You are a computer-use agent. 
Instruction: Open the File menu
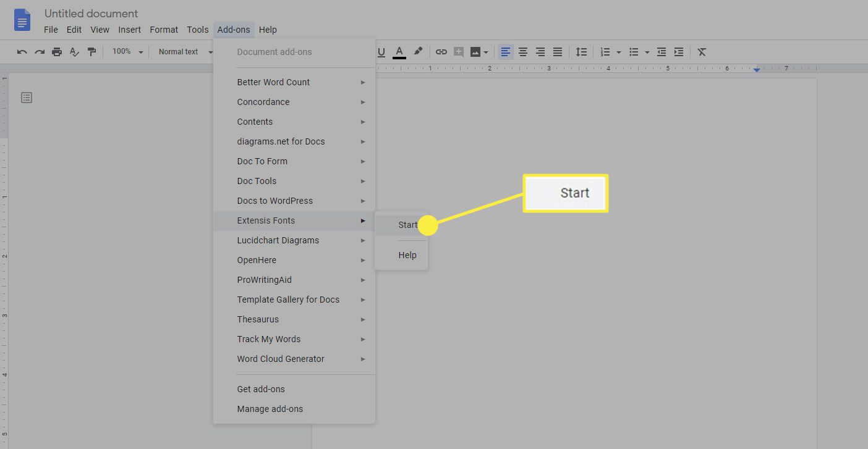point(51,30)
